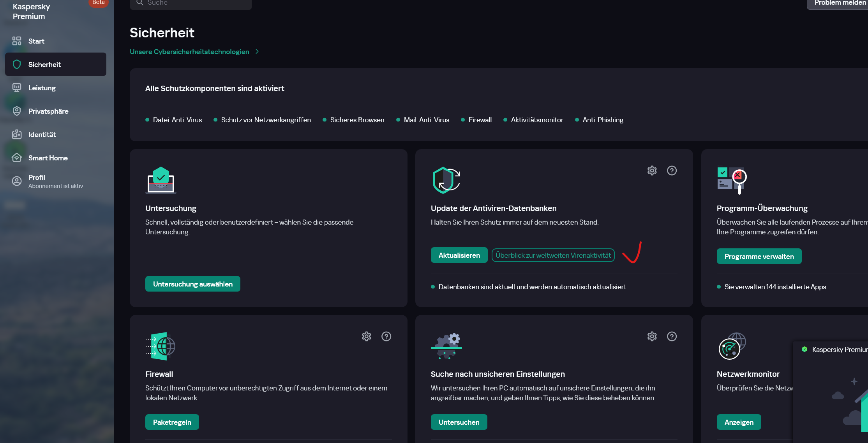Image resolution: width=868 pixels, height=443 pixels.
Task: Open Überblick zur weltweiten Virenaktivität
Action: 553,255
